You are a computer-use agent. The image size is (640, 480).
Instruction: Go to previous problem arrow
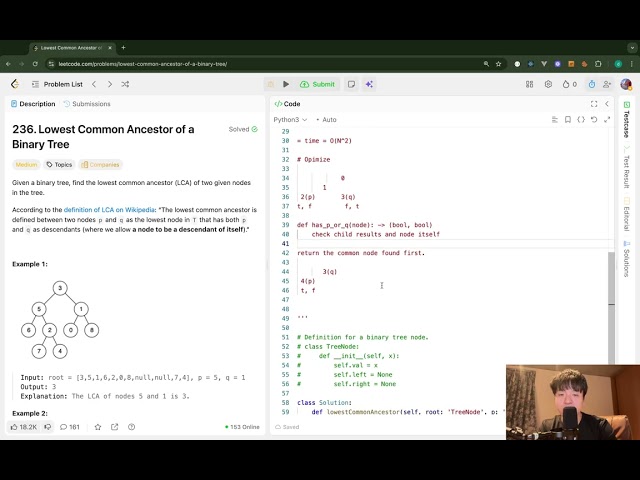(x=94, y=84)
